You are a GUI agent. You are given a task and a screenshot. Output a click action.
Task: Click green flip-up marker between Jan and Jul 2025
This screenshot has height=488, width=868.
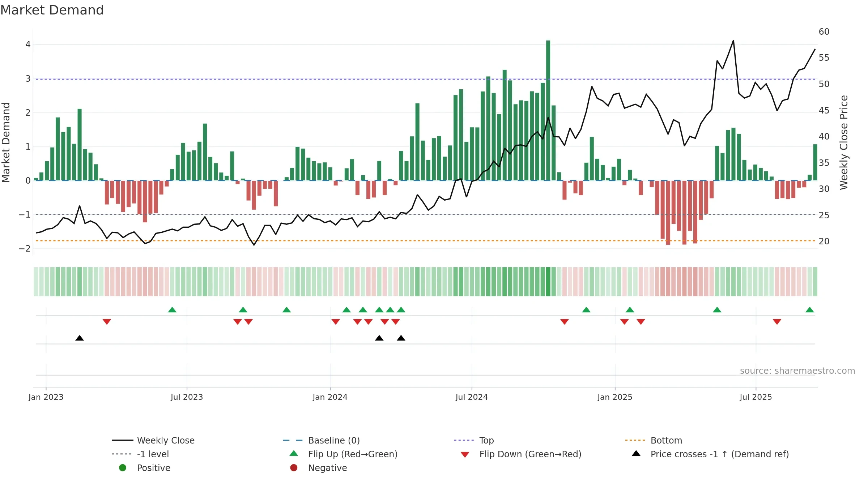[717, 310]
